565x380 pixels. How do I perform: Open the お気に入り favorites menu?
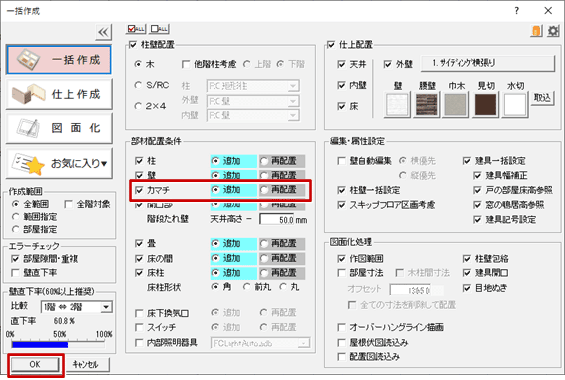pos(59,163)
